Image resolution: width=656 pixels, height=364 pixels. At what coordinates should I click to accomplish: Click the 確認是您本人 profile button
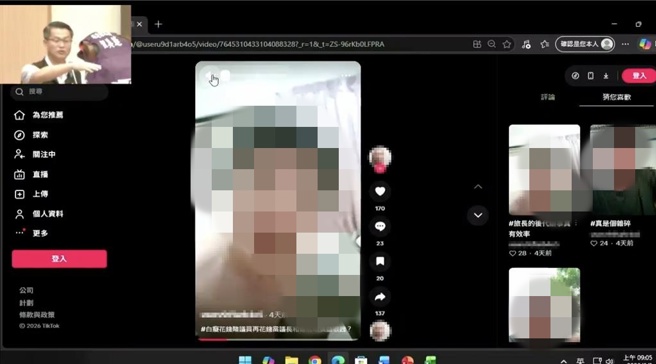[585, 44]
